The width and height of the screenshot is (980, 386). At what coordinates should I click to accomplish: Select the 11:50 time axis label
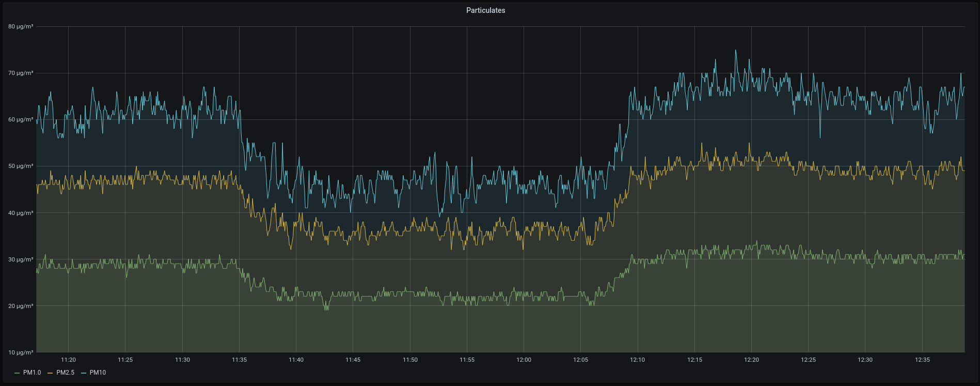(x=410, y=360)
